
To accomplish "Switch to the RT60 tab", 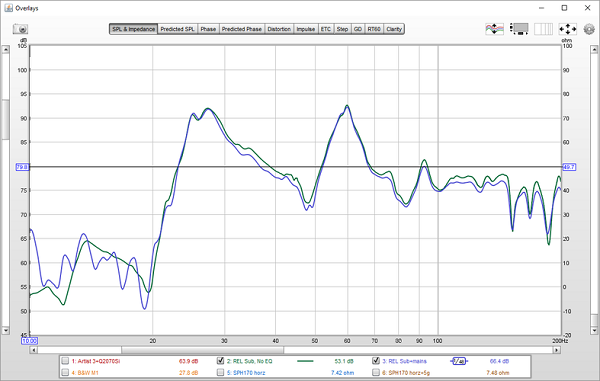I will [374, 29].
